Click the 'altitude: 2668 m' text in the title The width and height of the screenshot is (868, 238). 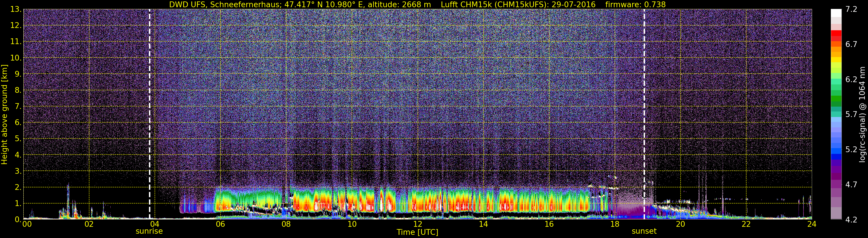pos(399,4)
